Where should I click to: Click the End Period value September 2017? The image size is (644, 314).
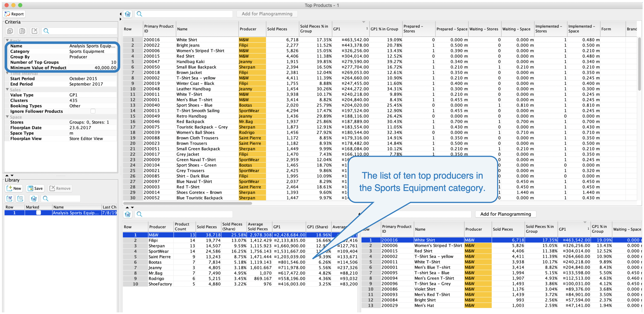coord(86,84)
